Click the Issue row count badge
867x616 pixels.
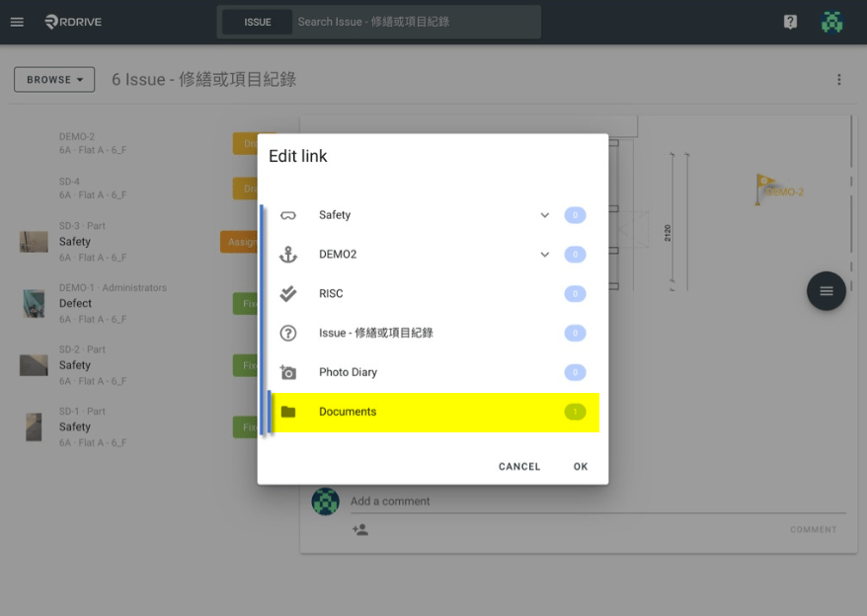pos(575,333)
